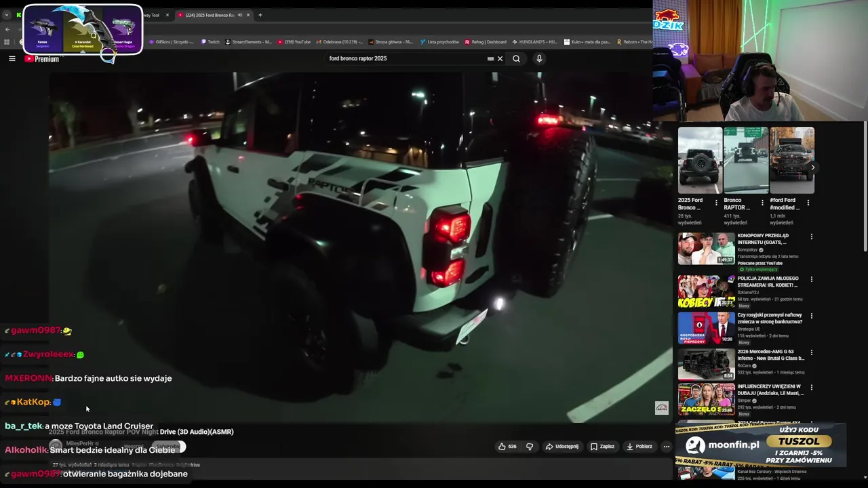The width and height of the screenshot is (868, 488).
Task: Click the Gimper channel name
Action: 744,401
